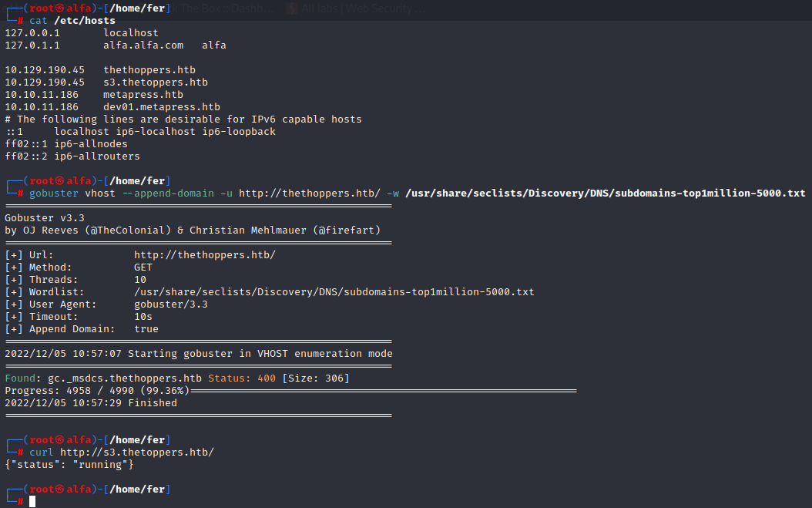Click the Threads value '10'
Screen dimensions: 812x508
click(139, 280)
